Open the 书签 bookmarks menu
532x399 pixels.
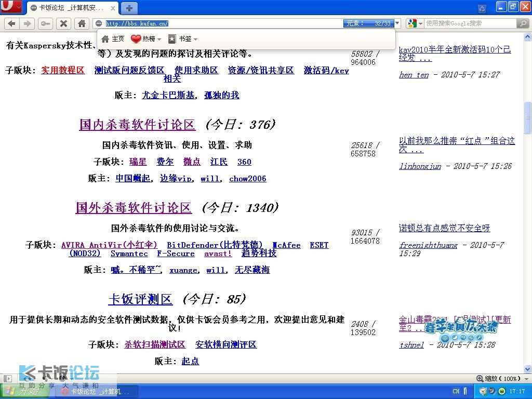click(x=183, y=39)
